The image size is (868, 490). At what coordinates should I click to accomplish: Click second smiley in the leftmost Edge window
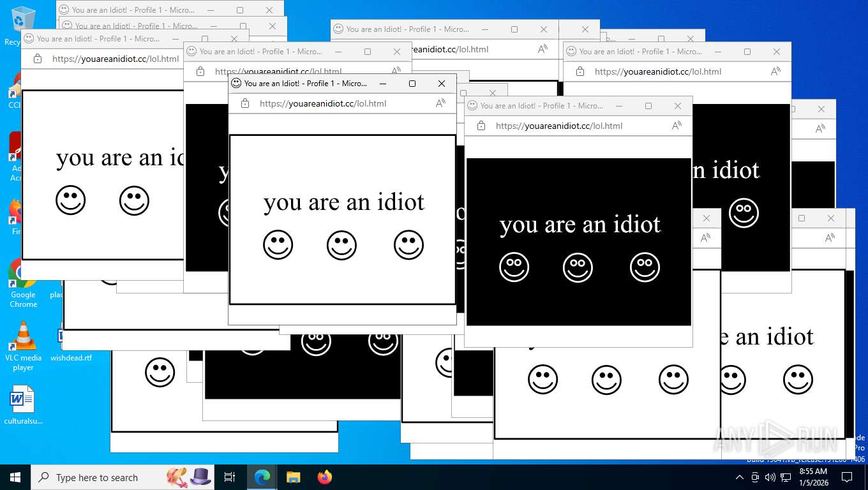(x=134, y=200)
